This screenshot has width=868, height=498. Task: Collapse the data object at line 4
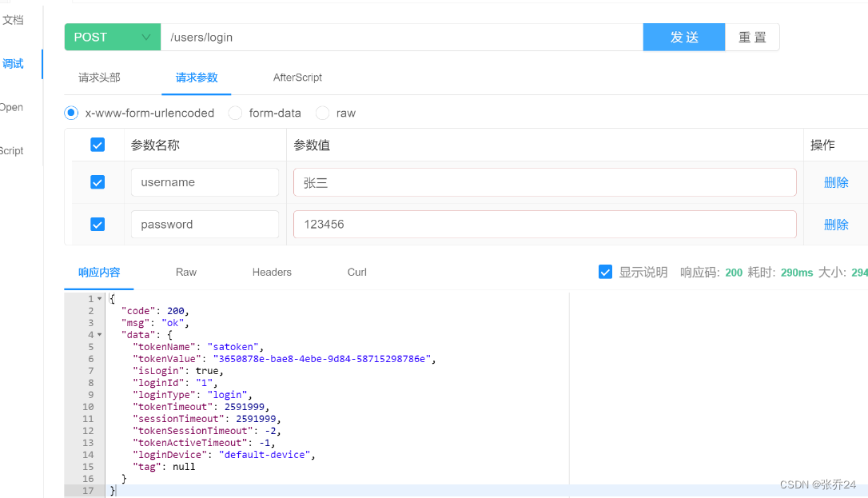point(98,334)
